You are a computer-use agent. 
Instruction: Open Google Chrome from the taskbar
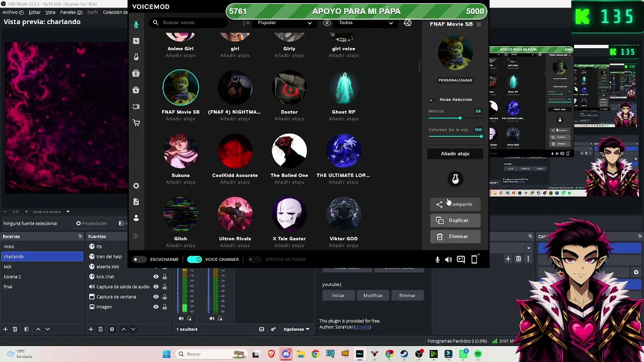315,354
